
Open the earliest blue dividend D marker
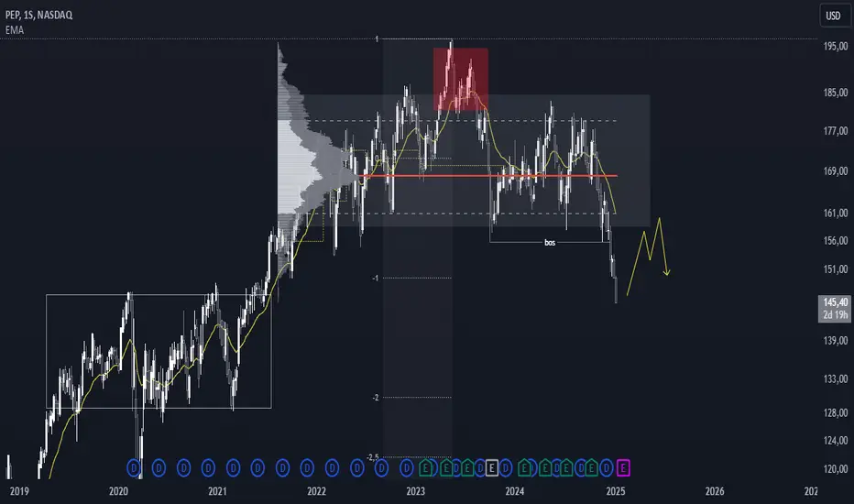(x=134, y=467)
